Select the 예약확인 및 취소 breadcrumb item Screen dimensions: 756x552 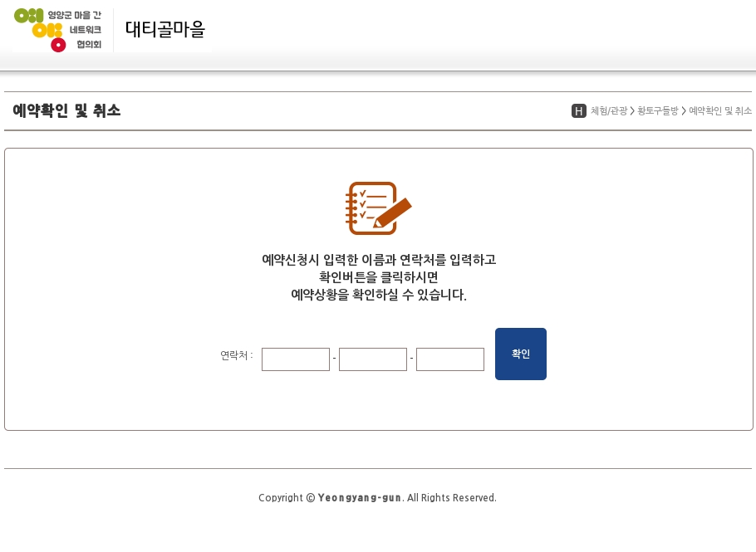(720, 111)
